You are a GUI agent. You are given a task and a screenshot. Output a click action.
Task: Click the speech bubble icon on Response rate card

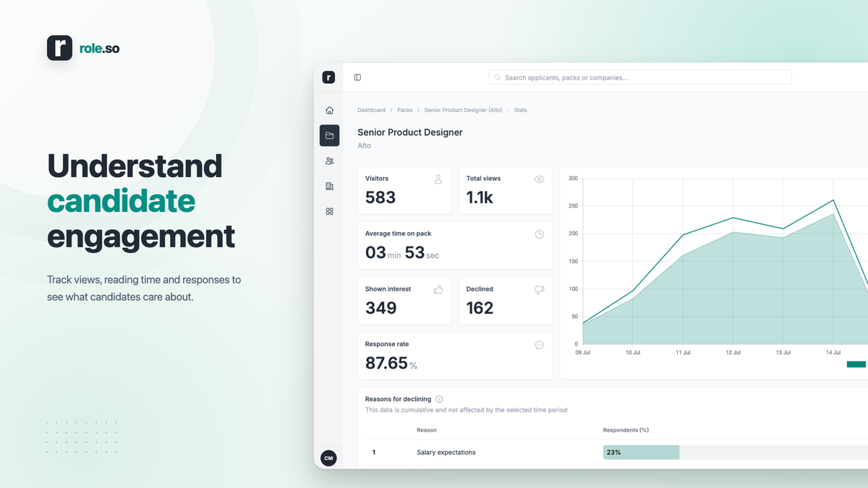pos(539,345)
